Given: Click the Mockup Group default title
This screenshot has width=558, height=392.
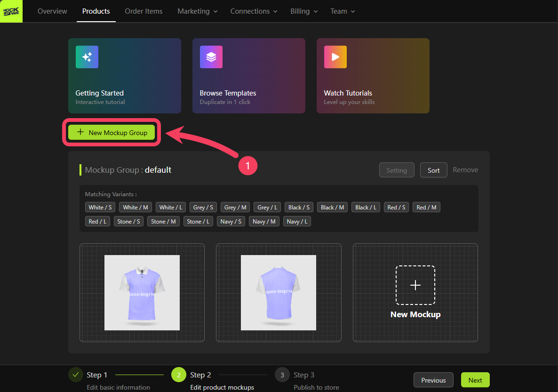Looking at the screenshot, I should (x=128, y=170).
